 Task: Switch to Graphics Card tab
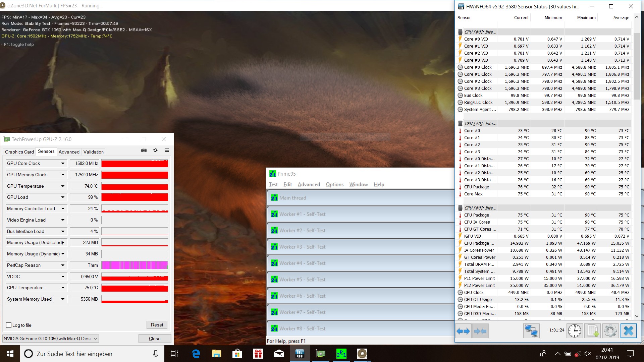tap(19, 152)
